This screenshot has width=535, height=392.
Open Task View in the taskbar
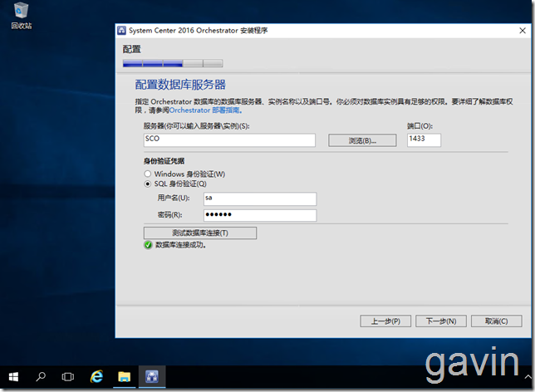tap(67, 377)
